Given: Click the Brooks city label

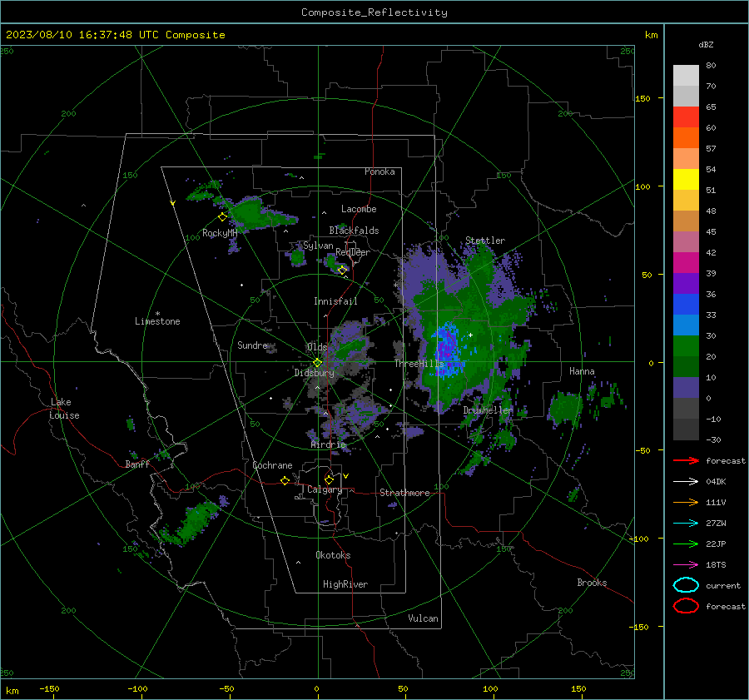Looking at the screenshot, I should tap(592, 583).
